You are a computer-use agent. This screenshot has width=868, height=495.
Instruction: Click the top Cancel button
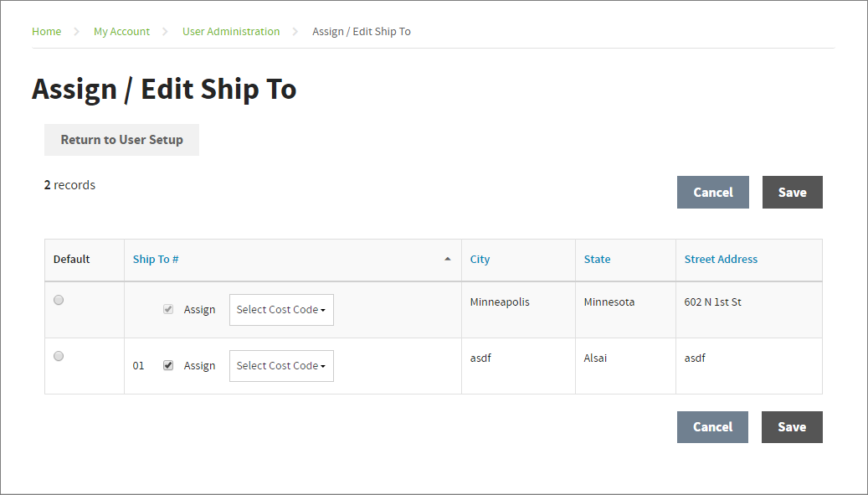coord(713,193)
